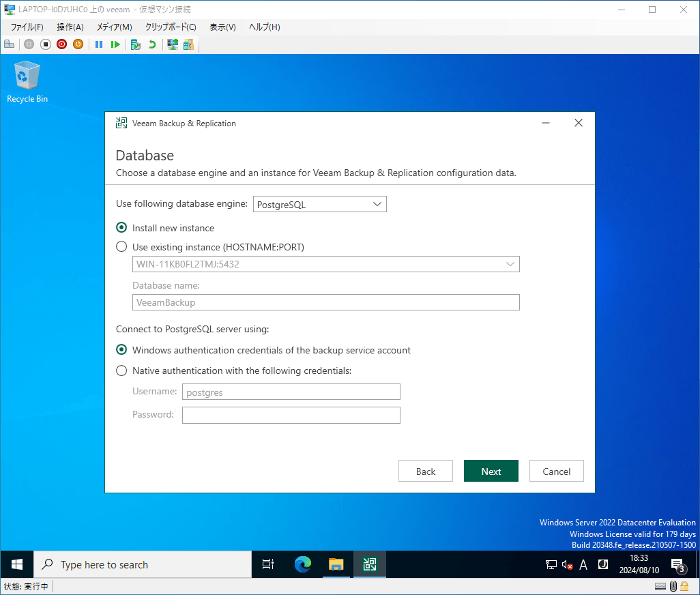Click the Veeam installer taskbar icon

(x=370, y=565)
